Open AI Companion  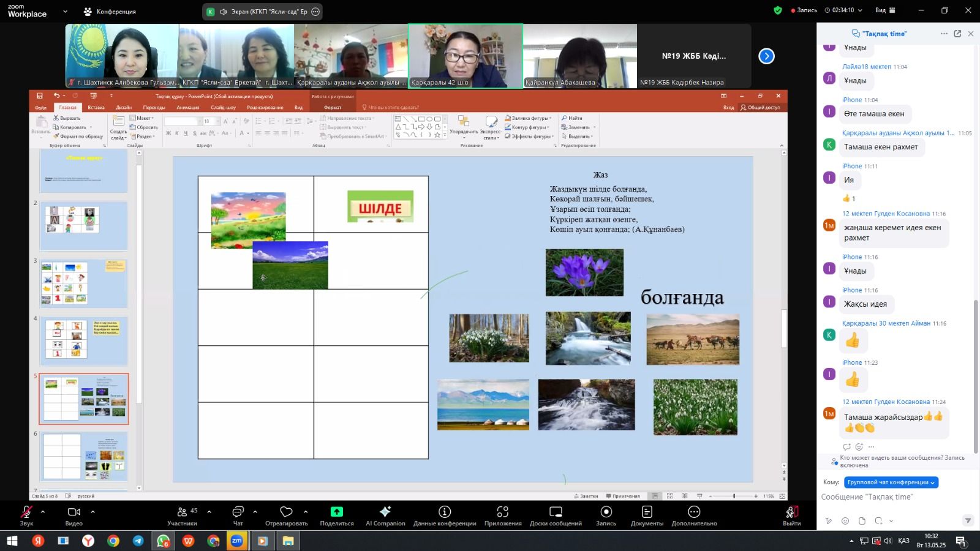(x=385, y=515)
